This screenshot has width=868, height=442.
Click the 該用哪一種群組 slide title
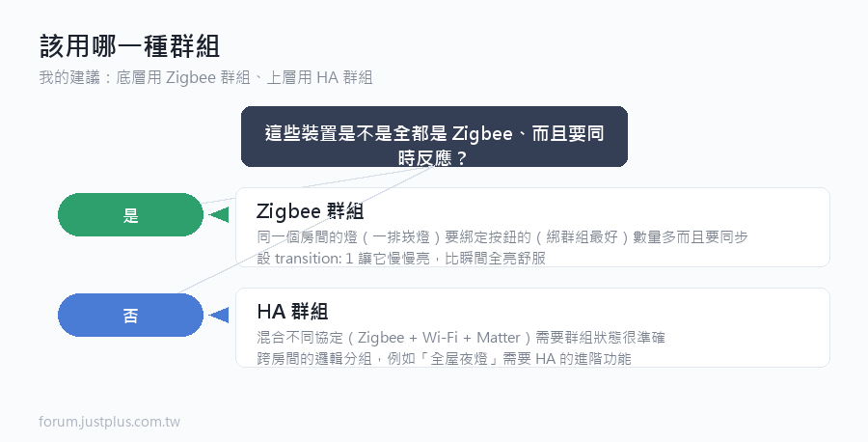tap(130, 46)
